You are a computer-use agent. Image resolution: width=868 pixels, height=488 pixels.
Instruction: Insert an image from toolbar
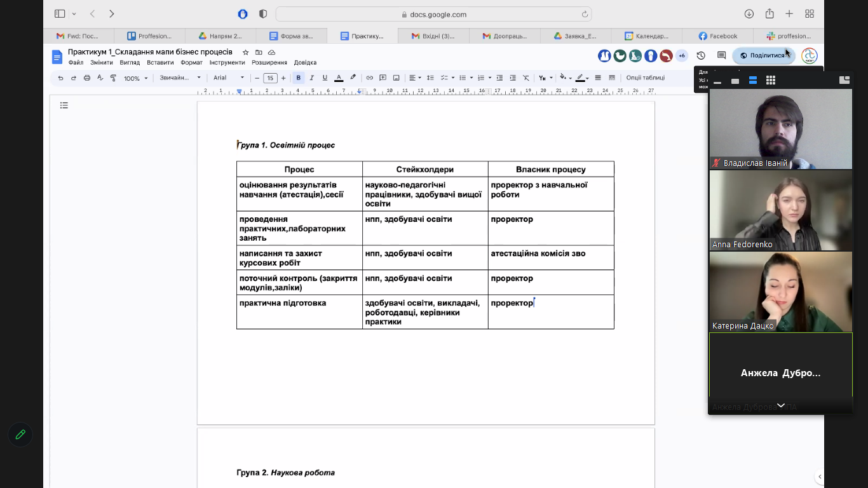tap(397, 78)
